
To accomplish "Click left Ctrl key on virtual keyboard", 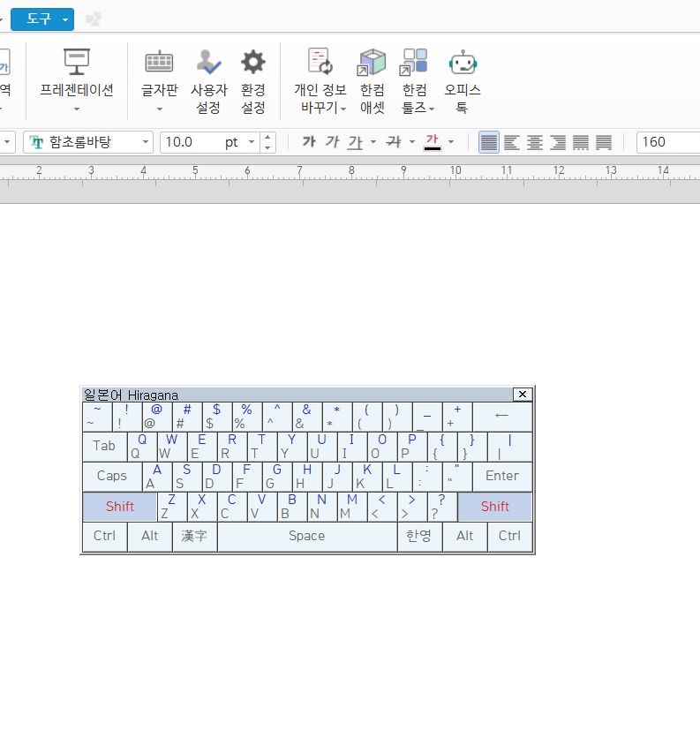I will tap(104, 536).
